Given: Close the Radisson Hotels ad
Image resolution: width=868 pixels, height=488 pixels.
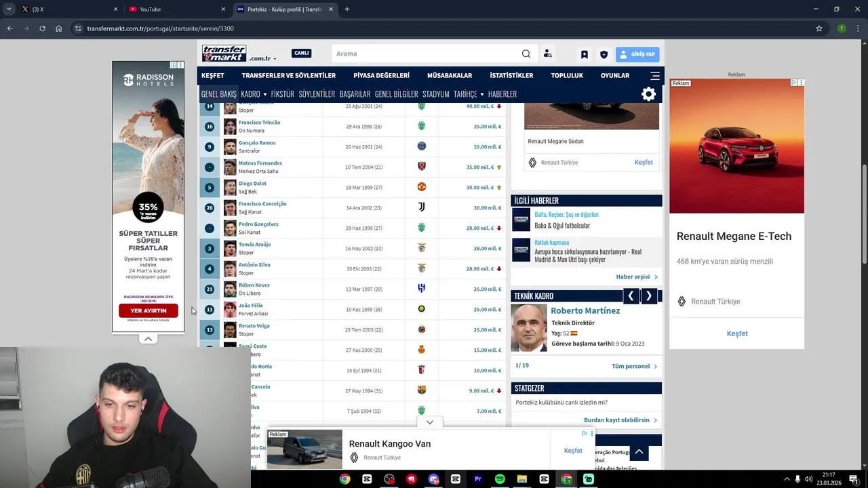Looking at the screenshot, I should pos(180,65).
